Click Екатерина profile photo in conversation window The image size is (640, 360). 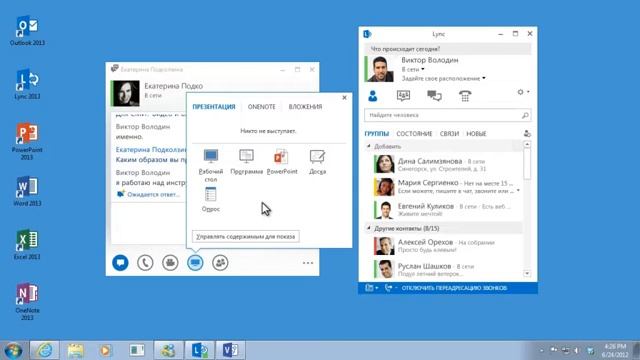(x=126, y=93)
